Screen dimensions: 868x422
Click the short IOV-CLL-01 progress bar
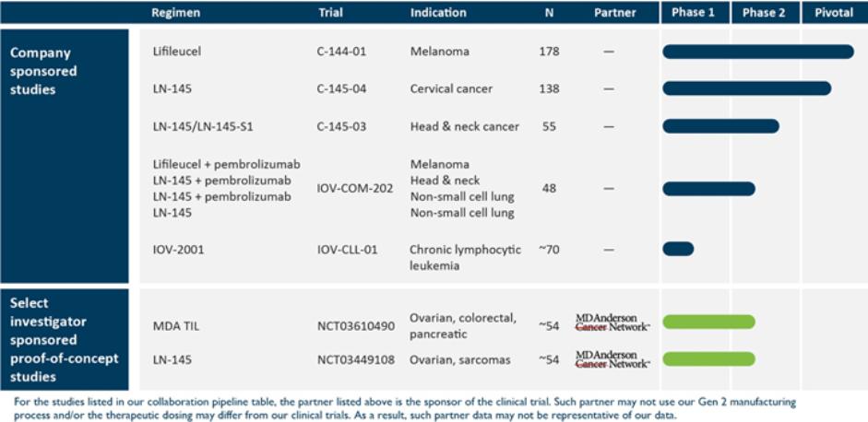point(678,249)
